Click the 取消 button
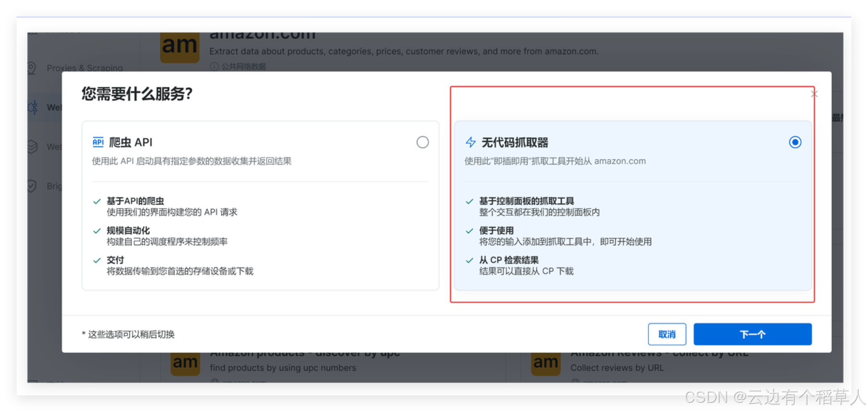Image resolution: width=868 pixels, height=412 pixels. (667, 334)
